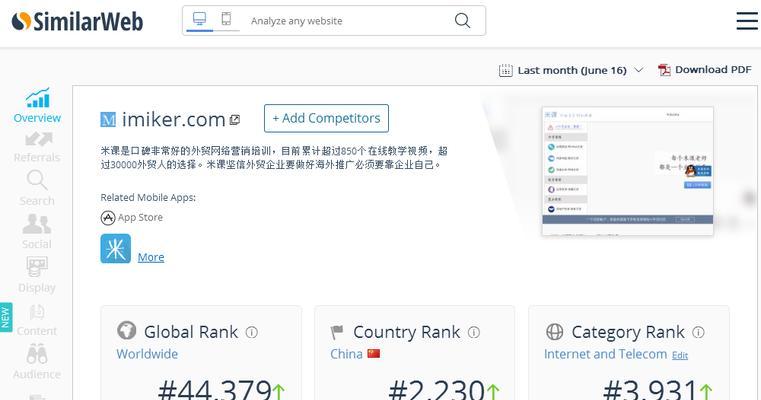Click the China flag icon

tap(374, 353)
